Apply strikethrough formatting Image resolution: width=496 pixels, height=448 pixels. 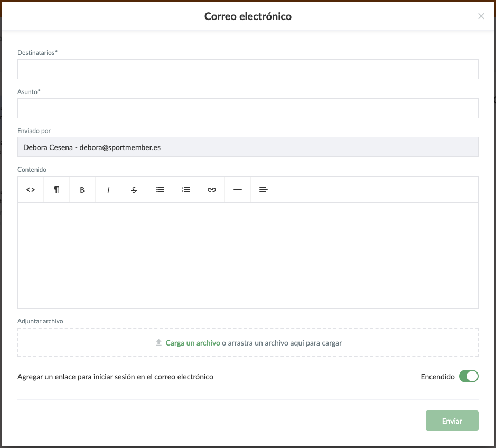pos(134,190)
